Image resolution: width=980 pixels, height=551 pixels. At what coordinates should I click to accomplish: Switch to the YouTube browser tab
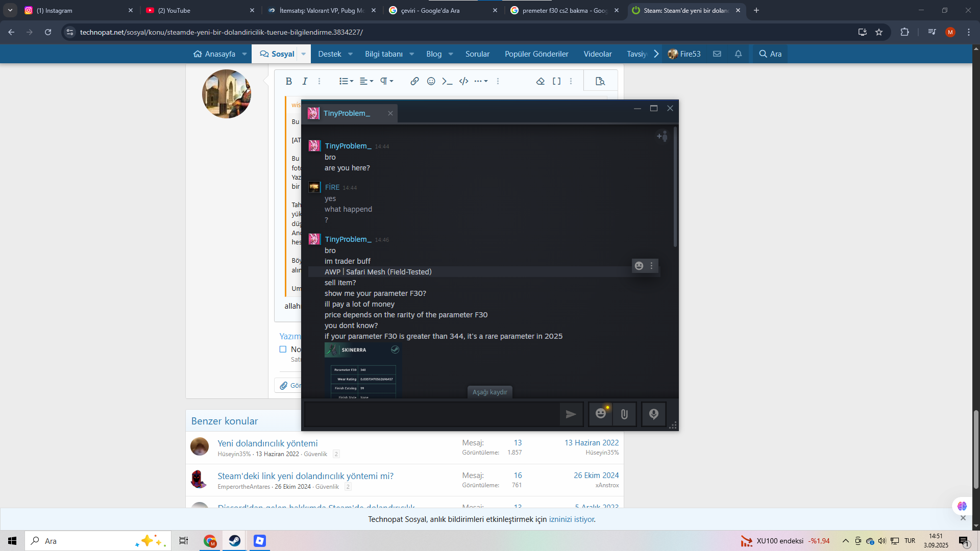(x=200, y=10)
